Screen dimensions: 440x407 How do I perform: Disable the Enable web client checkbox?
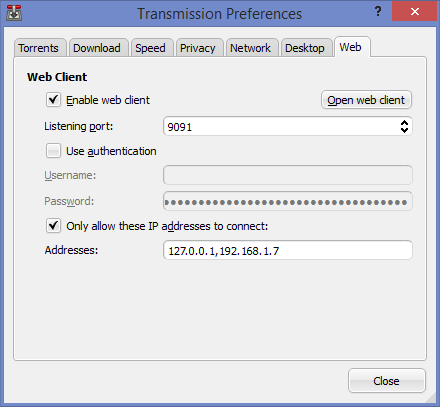coord(53,100)
